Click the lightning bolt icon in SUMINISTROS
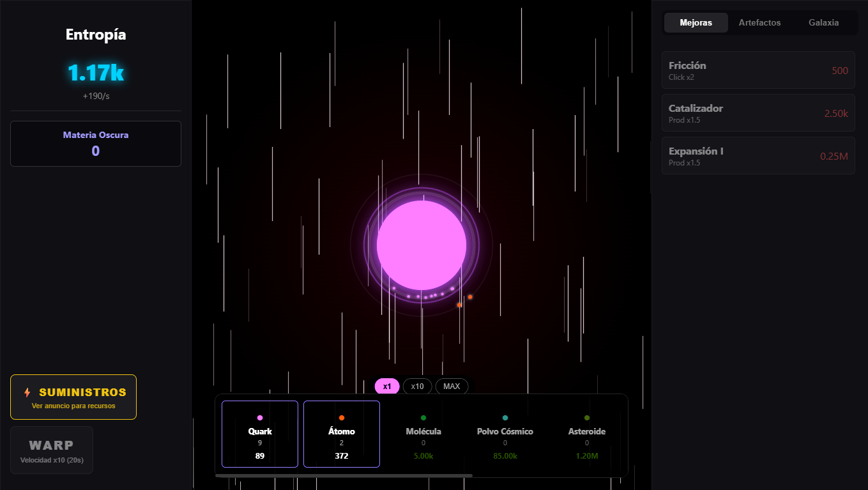868x490 pixels. pyautogui.click(x=27, y=392)
